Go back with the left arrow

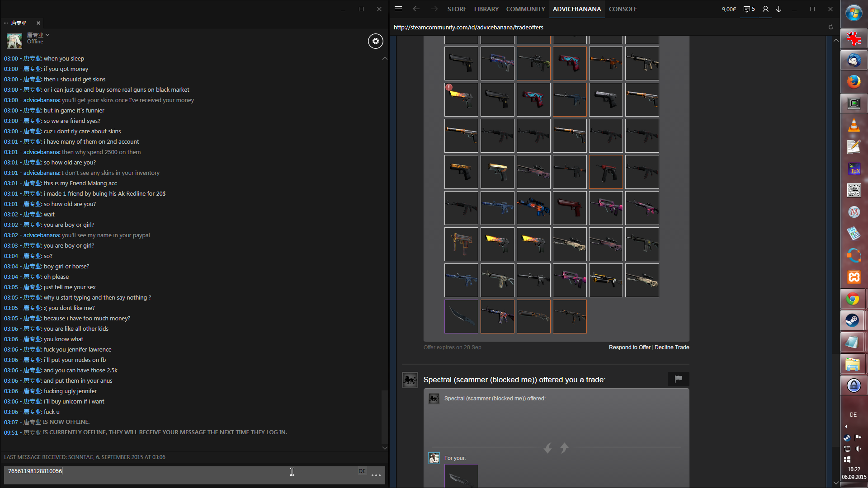[x=416, y=9]
